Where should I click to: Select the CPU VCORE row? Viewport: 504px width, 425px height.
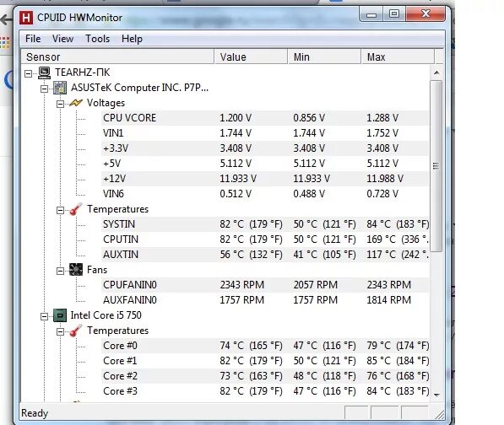coord(265,118)
